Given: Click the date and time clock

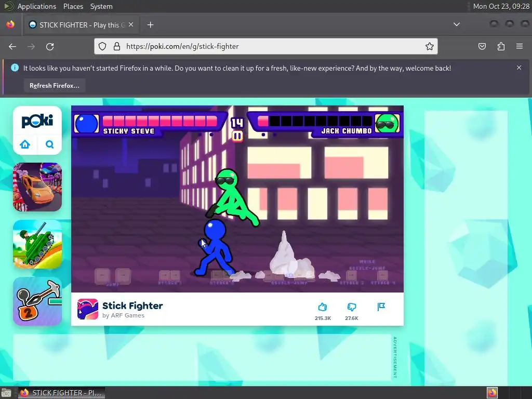Looking at the screenshot, I should [x=501, y=6].
